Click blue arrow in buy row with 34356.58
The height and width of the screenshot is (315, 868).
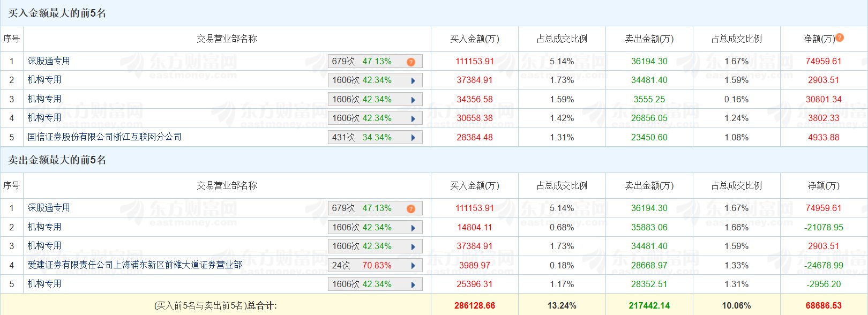click(x=413, y=100)
